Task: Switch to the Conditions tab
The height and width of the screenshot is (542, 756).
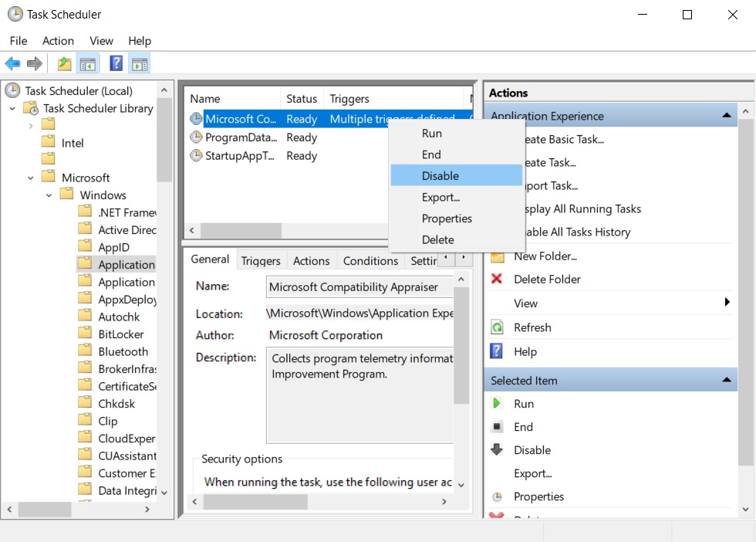Action: (x=370, y=261)
